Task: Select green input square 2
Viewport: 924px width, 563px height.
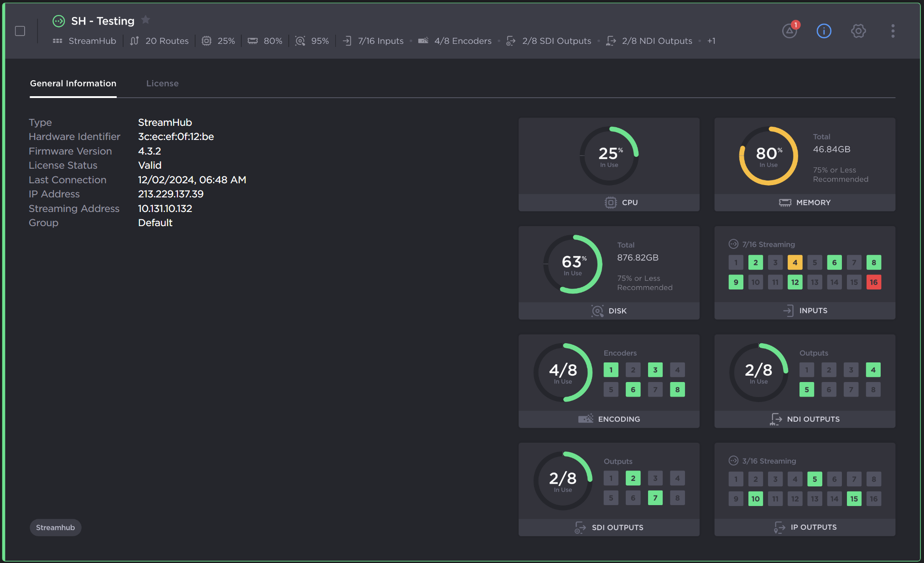Action: [756, 263]
